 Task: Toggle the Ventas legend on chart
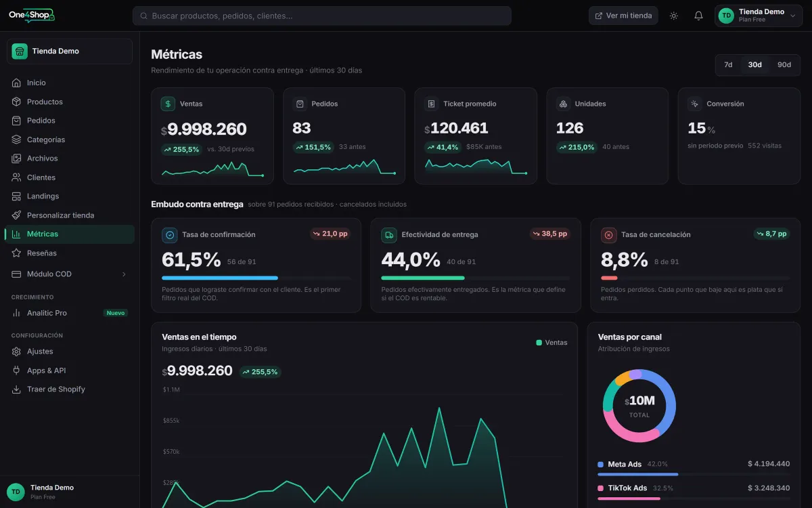tap(551, 343)
